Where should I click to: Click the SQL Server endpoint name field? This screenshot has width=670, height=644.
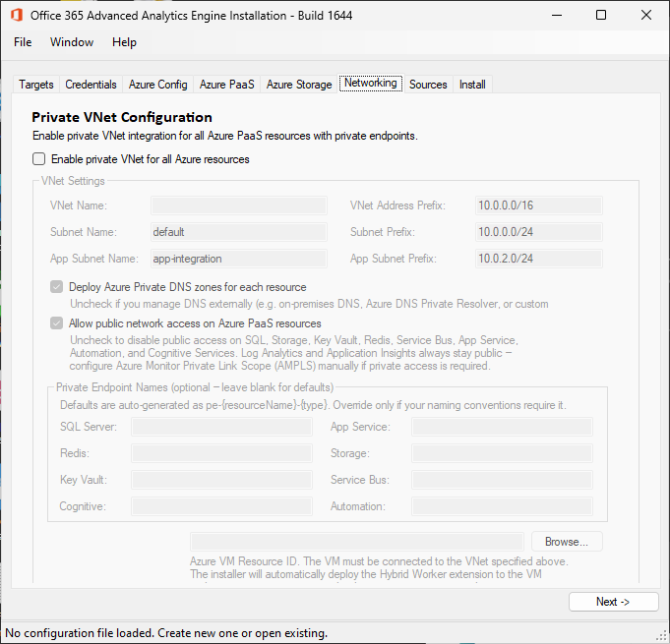221,427
